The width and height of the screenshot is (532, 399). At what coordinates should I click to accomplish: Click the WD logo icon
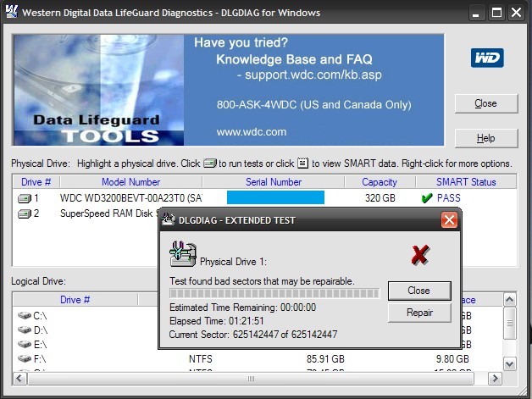point(487,58)
